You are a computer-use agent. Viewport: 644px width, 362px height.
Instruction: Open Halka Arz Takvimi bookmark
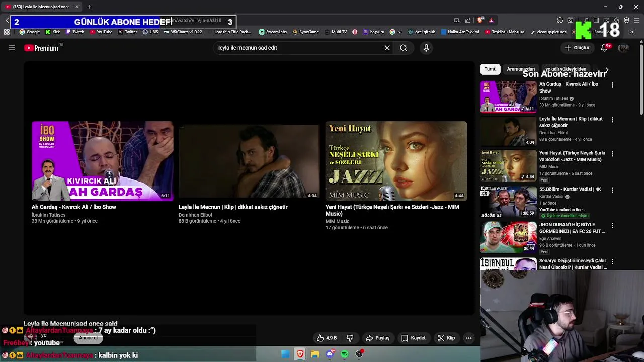460,32
